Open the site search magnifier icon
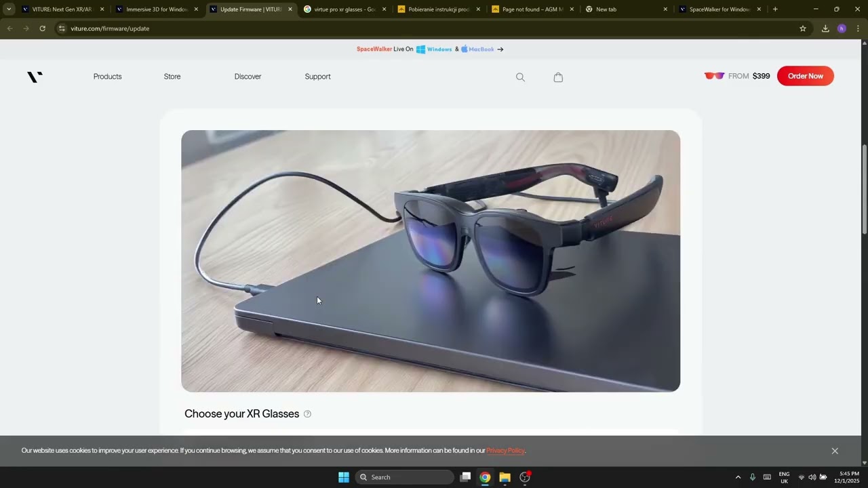The image size is (868, 488). point(520,77)
